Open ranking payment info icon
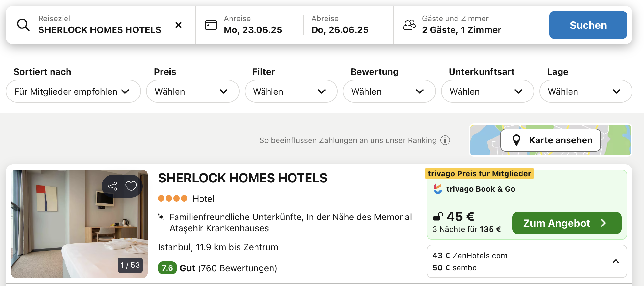Screen dimensions: 644x286 pos(445,140)
